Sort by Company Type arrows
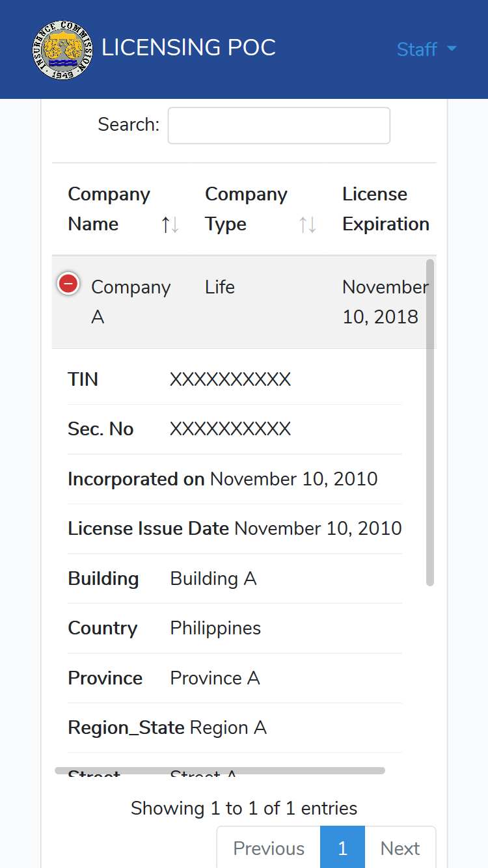 point(308,225)
